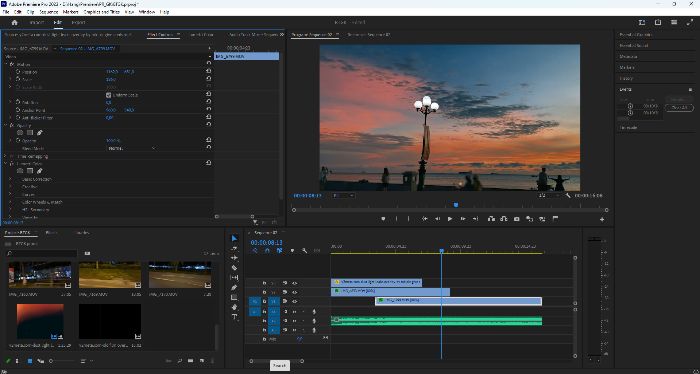
Task: Select the Track Select Forward tool
Action: coord(234,248)
